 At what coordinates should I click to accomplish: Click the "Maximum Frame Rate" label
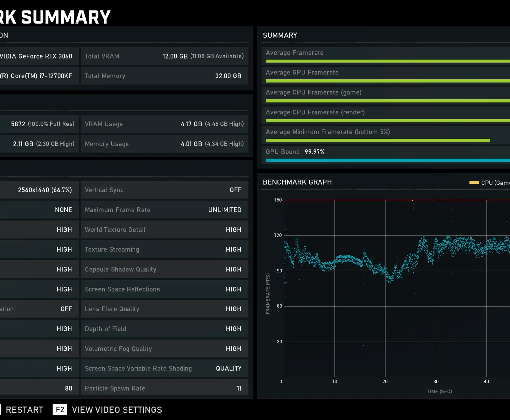pyautogui.click(x=118, y=210)
